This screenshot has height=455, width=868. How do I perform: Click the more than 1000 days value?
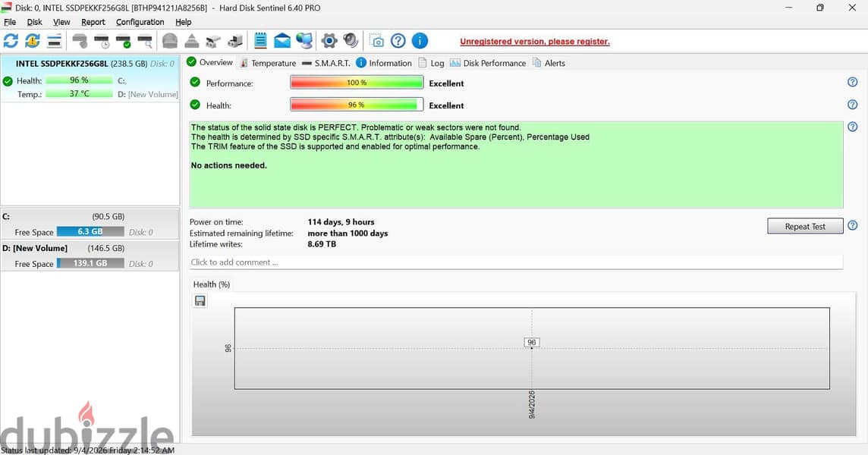348,233
